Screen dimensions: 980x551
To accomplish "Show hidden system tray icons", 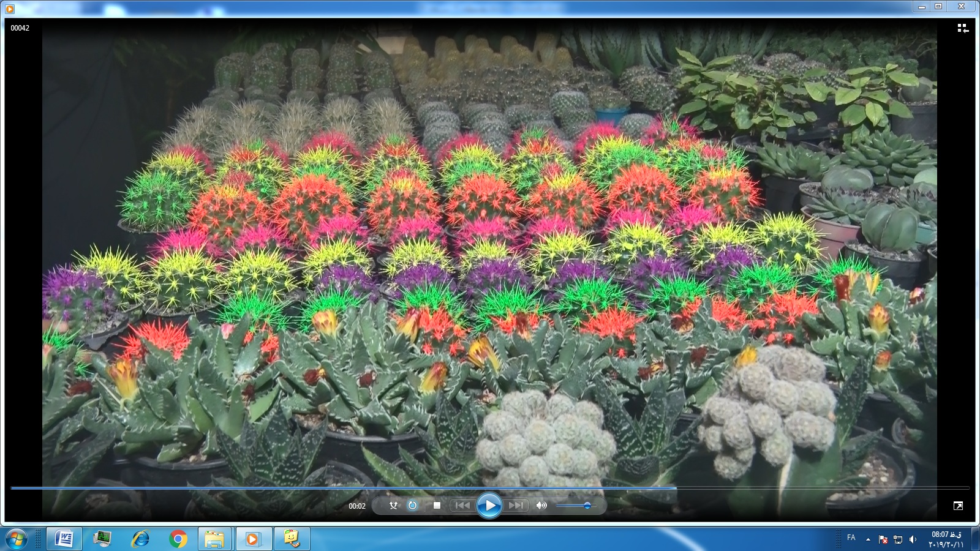I will tap(868, 539).
